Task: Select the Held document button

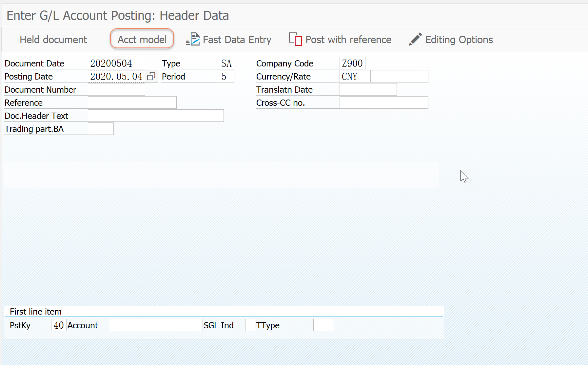Action: pos(53,39)
